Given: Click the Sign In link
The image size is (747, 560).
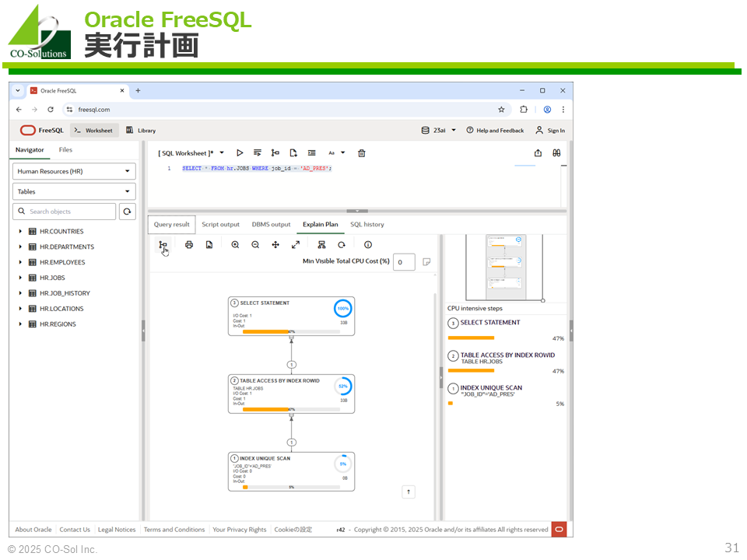Looking at the screenshot, I should [x=550, y=131].
